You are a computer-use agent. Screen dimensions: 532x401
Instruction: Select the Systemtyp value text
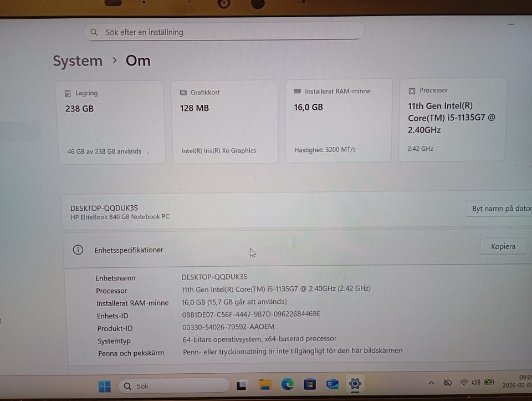tap(259, 339)
